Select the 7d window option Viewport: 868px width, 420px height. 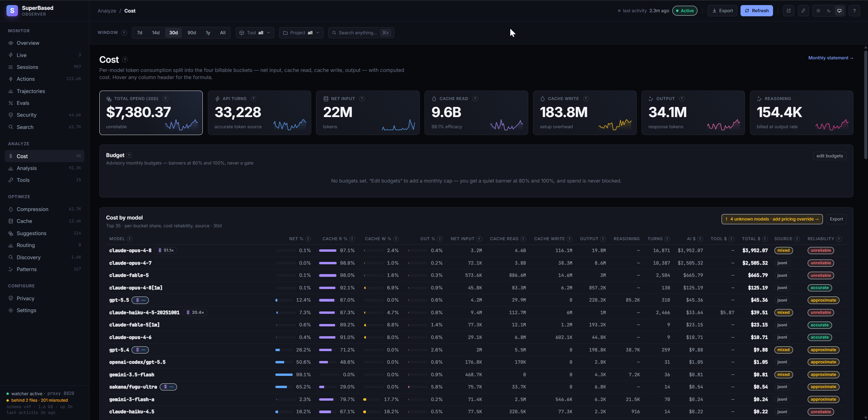coord(139,33)
